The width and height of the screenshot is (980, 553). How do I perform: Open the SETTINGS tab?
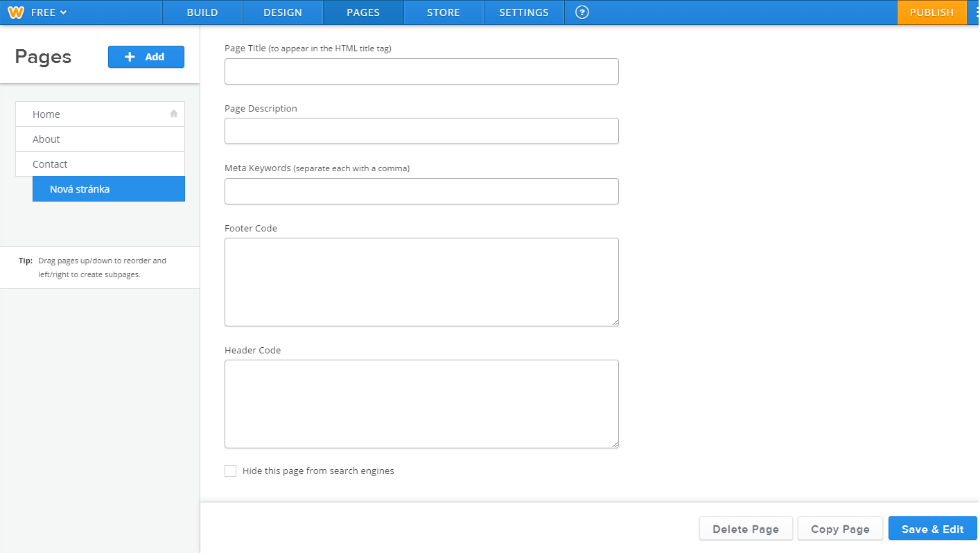click(x=524, y=12)
